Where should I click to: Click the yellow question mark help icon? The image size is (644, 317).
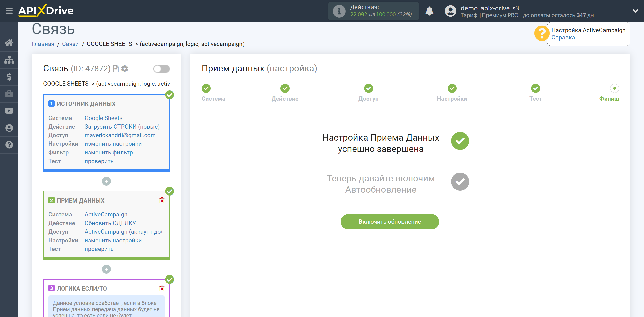pyautogui.click(x=541, y=33)
